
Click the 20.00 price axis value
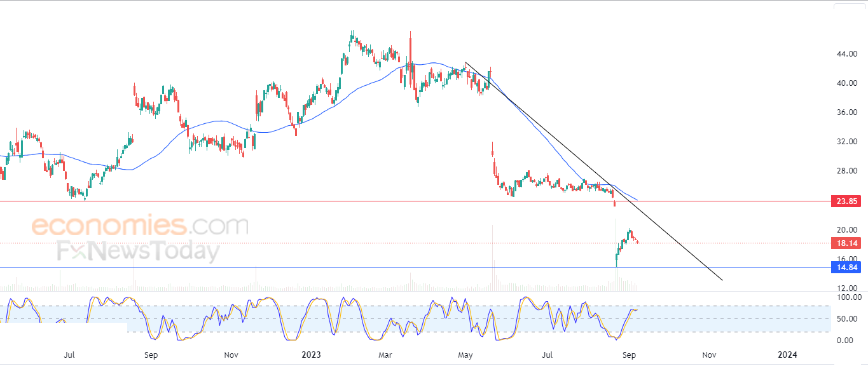click(848, 230)
